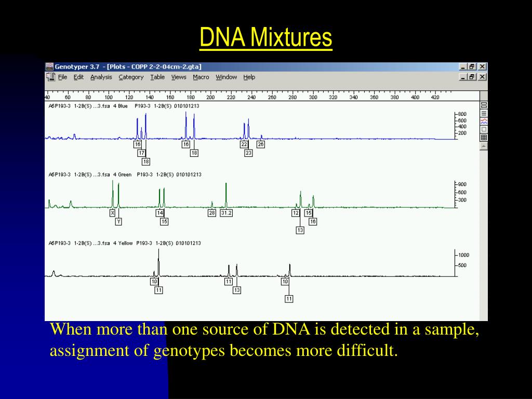
Task: Restore the inner Plots document window
Action: click(472, 77)
